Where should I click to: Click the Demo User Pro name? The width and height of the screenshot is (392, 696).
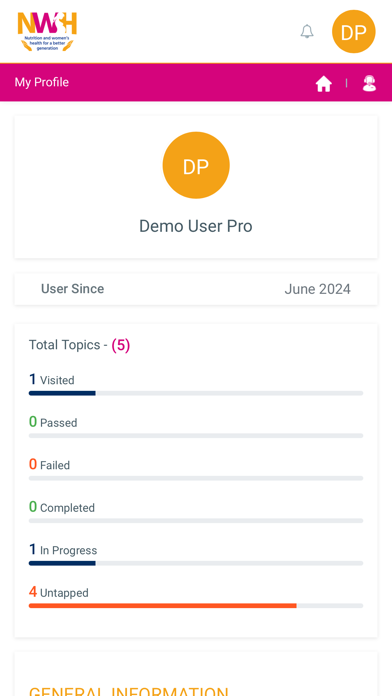pyautogui.click(x=196, y=226)
